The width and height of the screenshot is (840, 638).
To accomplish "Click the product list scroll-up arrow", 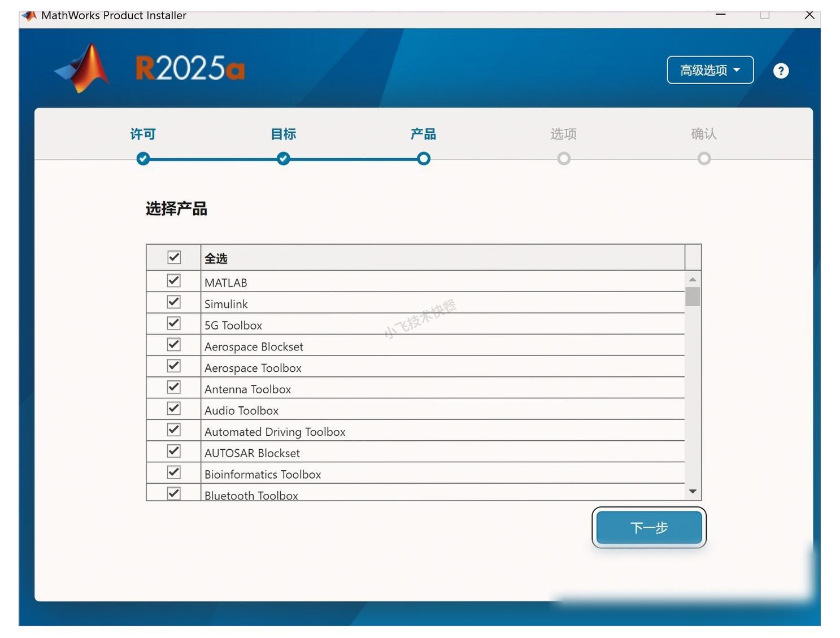I will (x=693, y=280).
